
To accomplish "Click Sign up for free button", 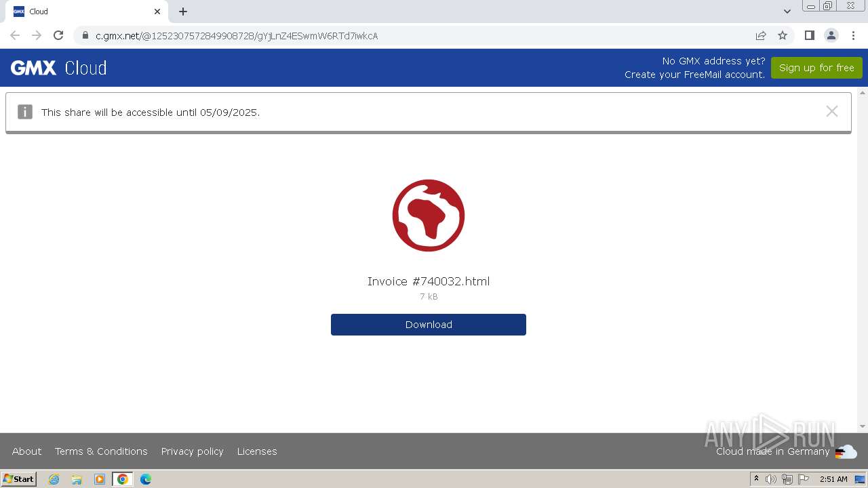I will [816, 68].
